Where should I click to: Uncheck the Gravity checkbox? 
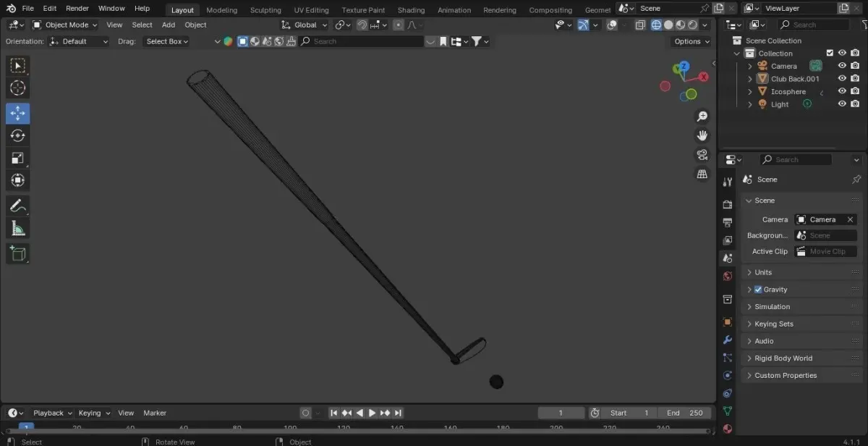click(x=758, y=290)
